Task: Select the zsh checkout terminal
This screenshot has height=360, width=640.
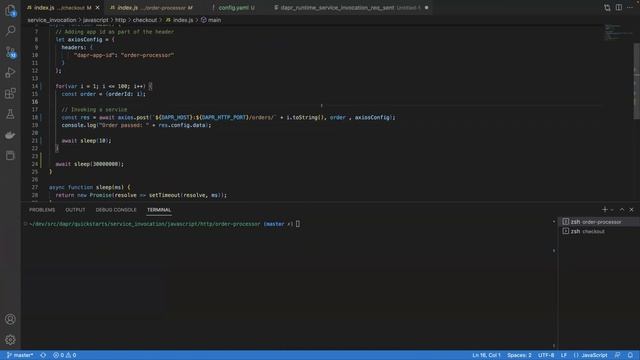Action: pyautogui.click(x=598, y=231)
